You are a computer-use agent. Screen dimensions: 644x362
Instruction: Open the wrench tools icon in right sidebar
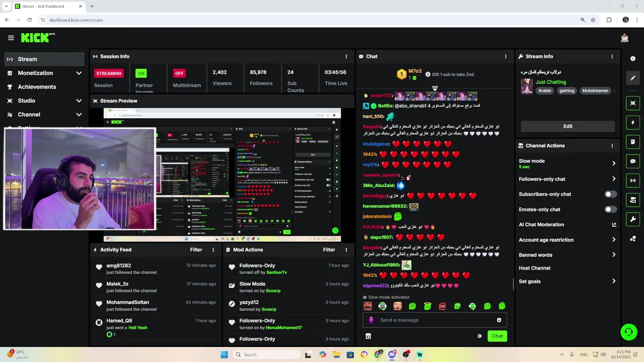pos(632,219)
